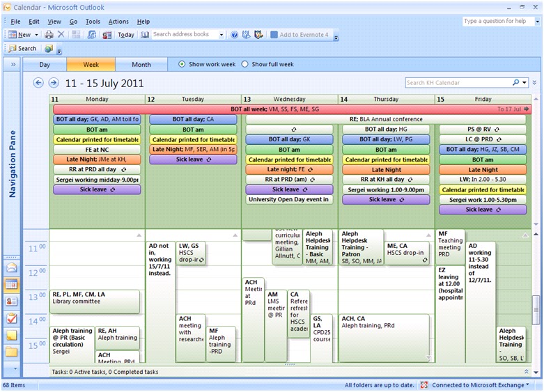544x392 pixels.
Task: Go to previous week arrow
Action: pos(38,83)
